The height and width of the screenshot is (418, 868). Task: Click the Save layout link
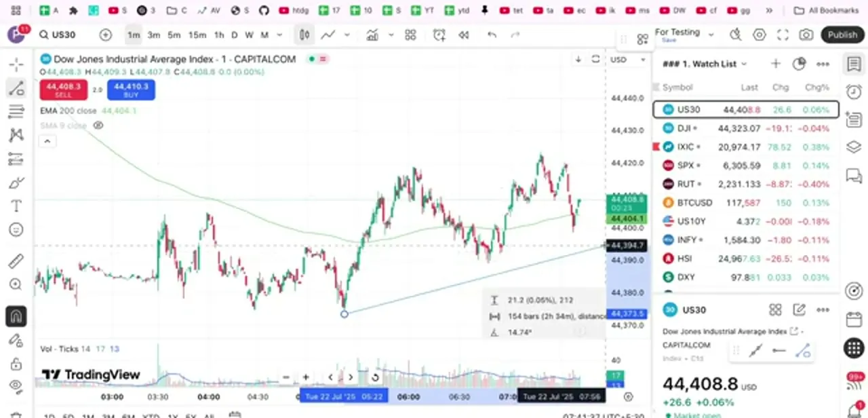pos(669,41)
